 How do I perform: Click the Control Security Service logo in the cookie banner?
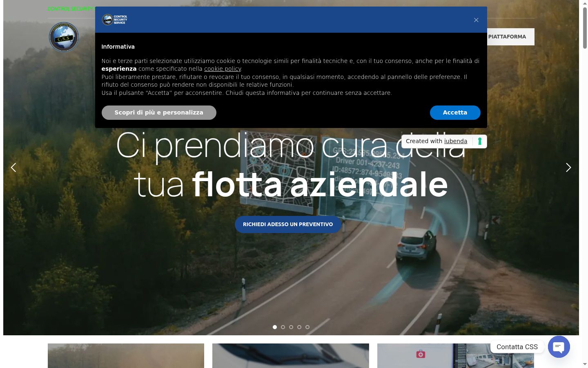click(x=115, y=20)
